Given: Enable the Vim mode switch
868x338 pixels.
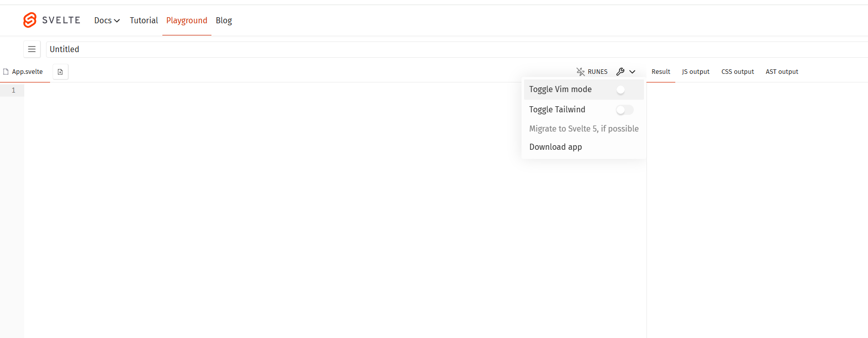Looking at the screenshot, I should pyautogui.click(x=624, y=90).
